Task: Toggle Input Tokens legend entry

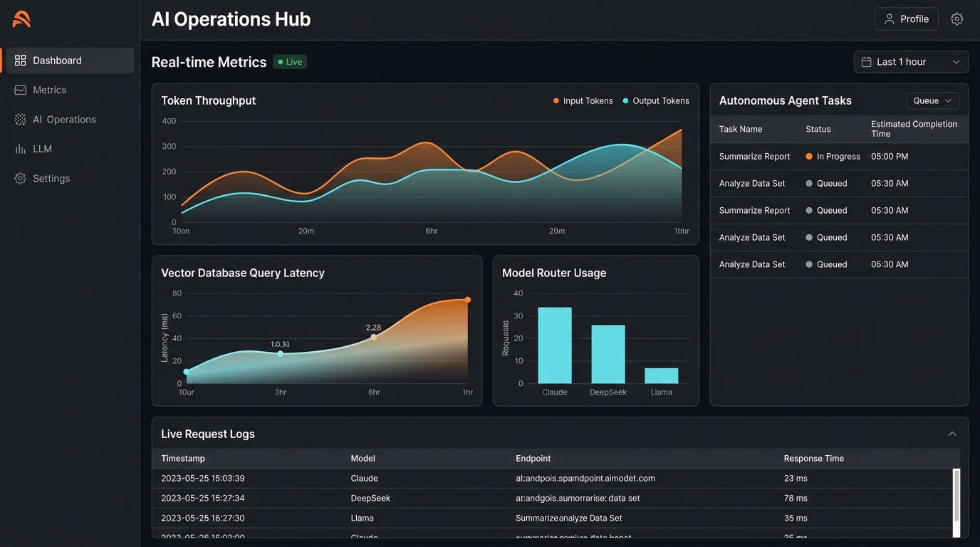Action: 583,101
